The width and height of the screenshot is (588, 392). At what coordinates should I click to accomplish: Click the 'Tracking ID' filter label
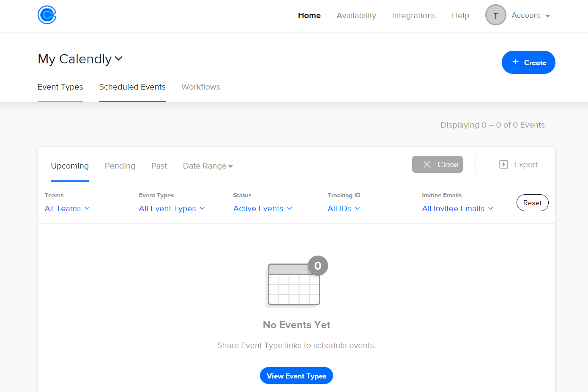click(x=344, y=195)
